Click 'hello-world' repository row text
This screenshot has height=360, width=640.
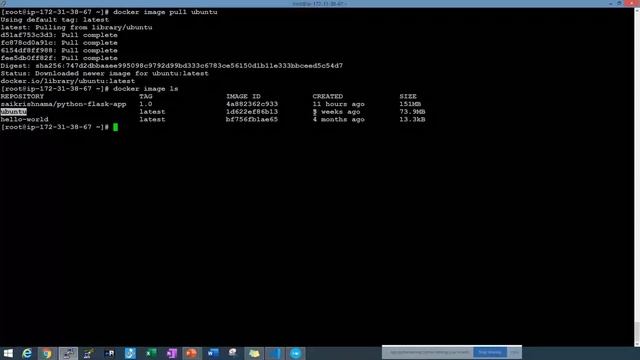(x=24, y=120)
